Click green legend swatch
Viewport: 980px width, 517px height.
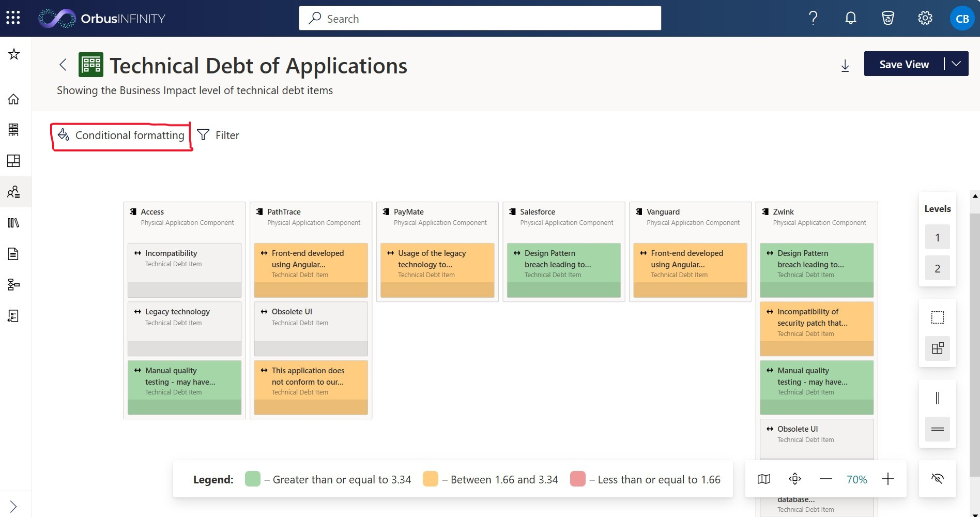point(253,479)
